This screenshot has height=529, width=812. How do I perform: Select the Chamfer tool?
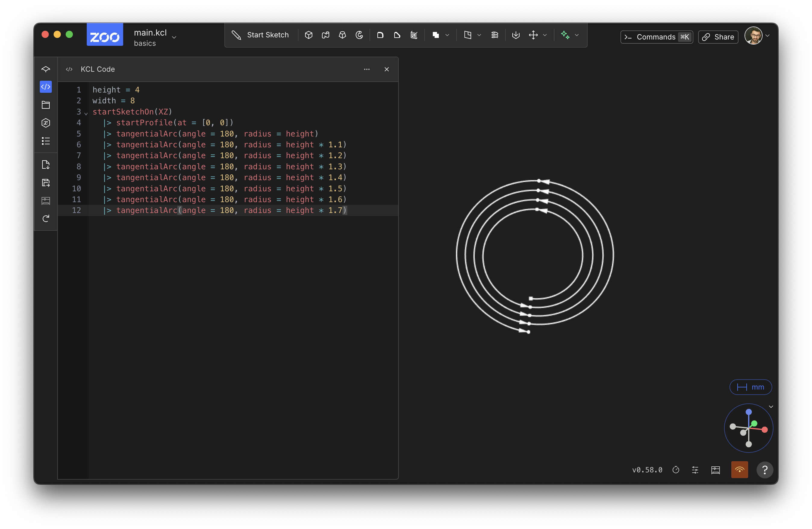point(397,35)
